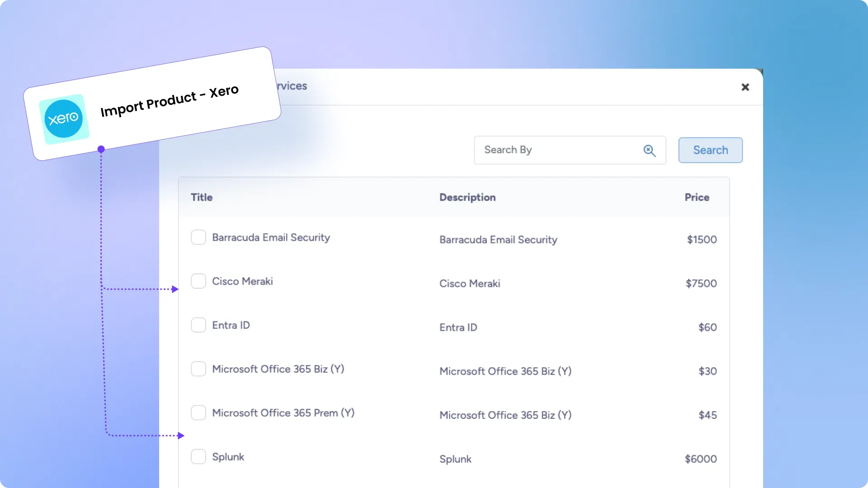This screenshot has height=488, width=868.
Task: Enable Microsoft Office 365 Biz (Y) checkbox
Action: (x=198, y=369)
